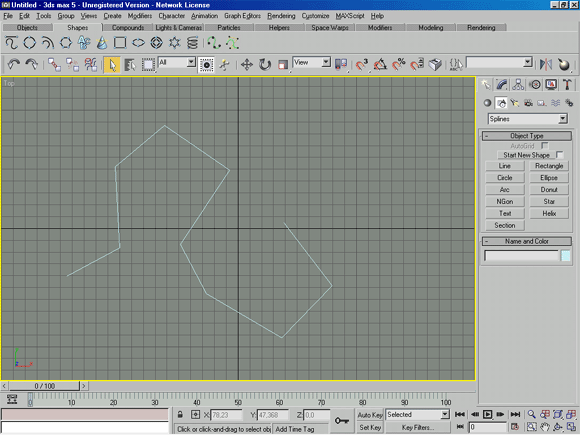Click the Zoom viewport navigation icon

pyautogui.click(x=532, y=414)
